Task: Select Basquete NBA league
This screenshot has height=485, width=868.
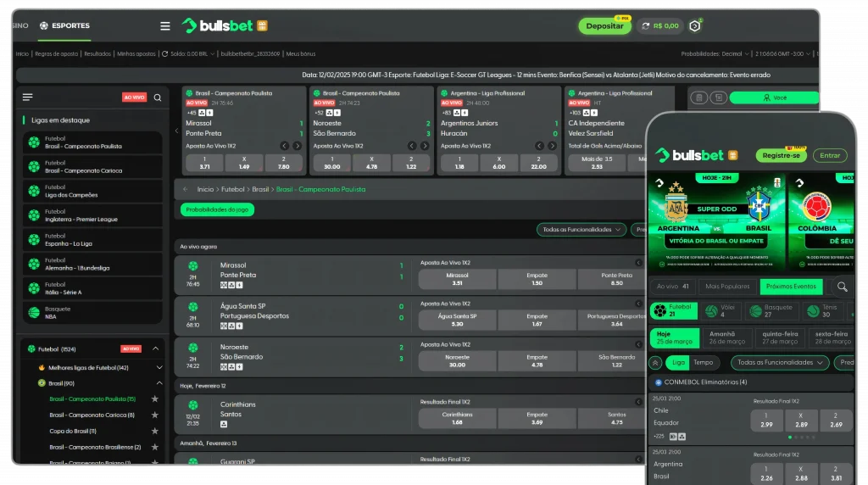Action: pos(92,313)
